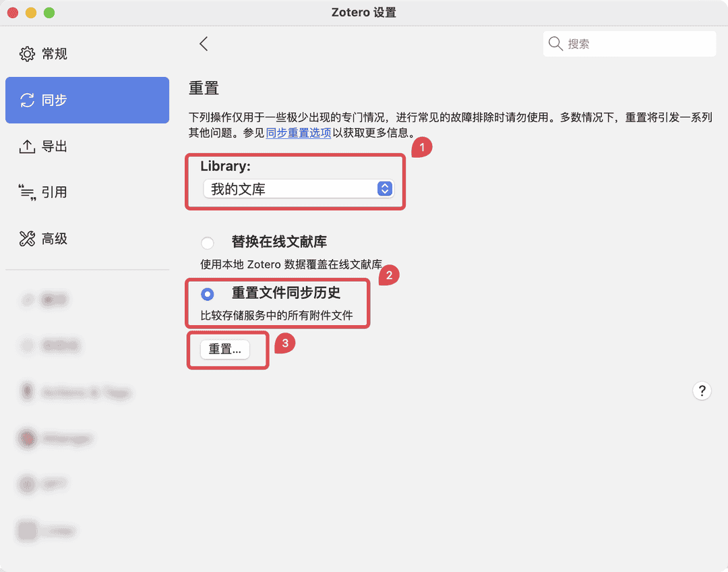This screenshot has height=572, width=728.
Task: Click the question mark help icon
Action: coord(702,391)
